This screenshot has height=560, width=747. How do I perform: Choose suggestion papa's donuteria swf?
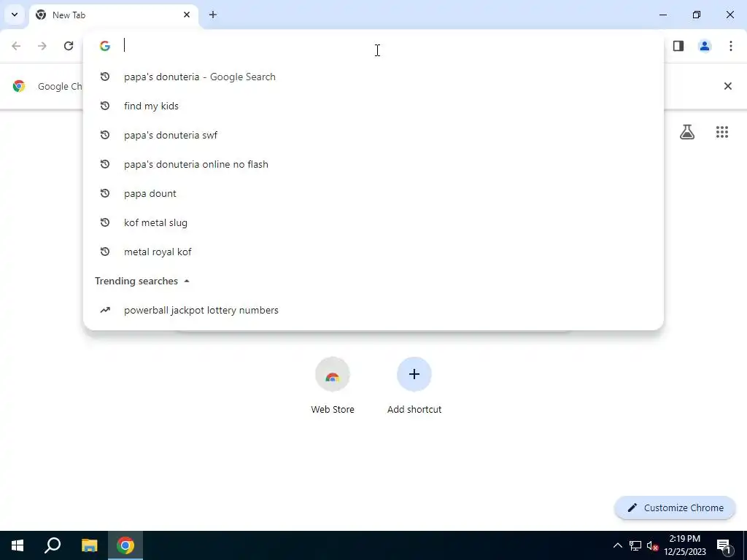(373, 135)
